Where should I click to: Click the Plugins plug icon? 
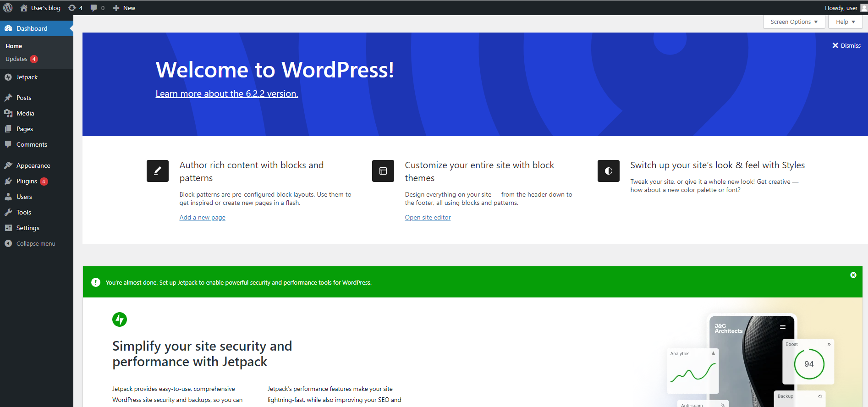(x=8, y=181)
